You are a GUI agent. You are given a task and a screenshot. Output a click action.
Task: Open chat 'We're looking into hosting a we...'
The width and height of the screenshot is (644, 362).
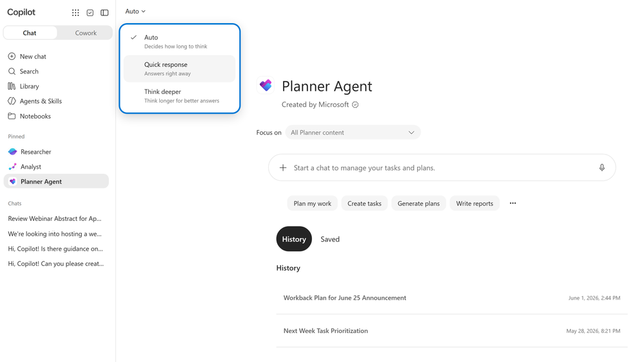pos(56,234)
